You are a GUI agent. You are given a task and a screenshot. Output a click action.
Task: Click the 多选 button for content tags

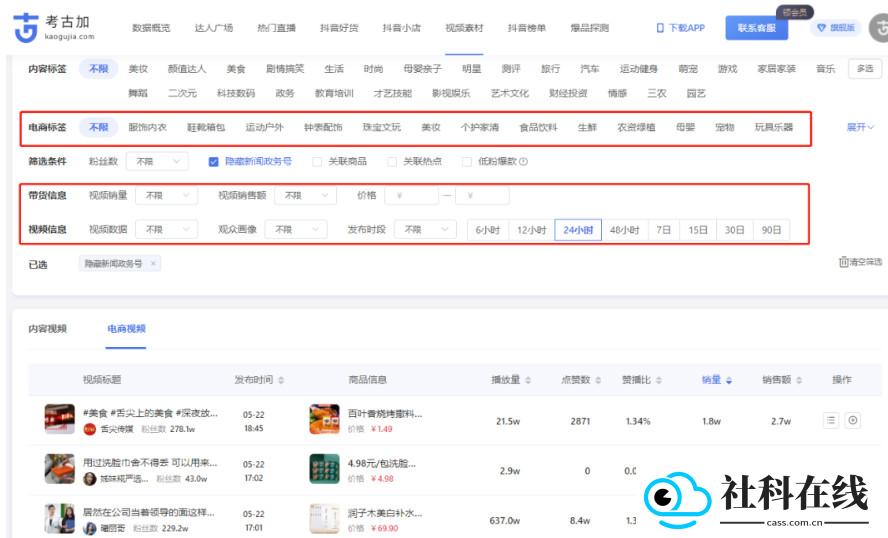click(865, 69)
